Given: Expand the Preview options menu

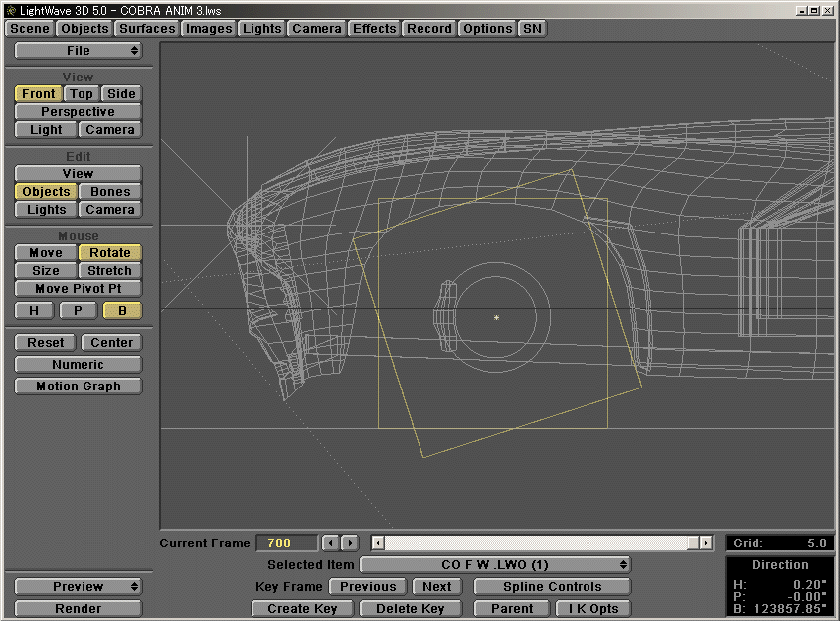Looking at the screenshot, I should pos(78,586).
